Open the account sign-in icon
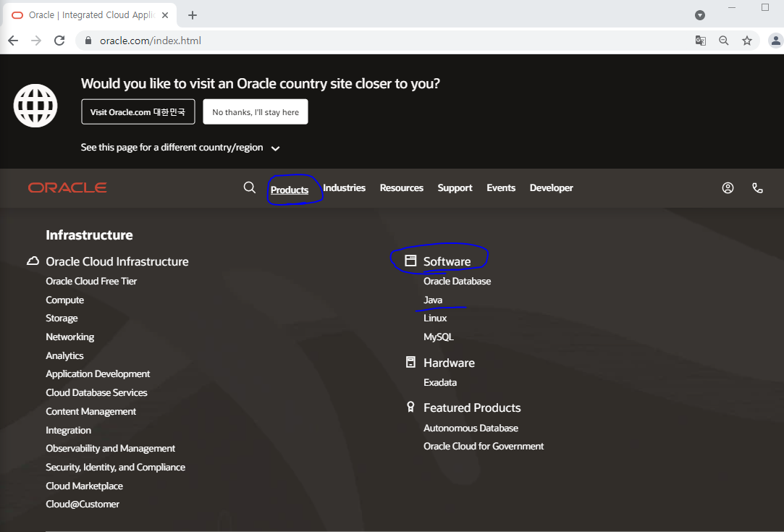The width and height of the screenshot is (784, 532). [728, 187]
